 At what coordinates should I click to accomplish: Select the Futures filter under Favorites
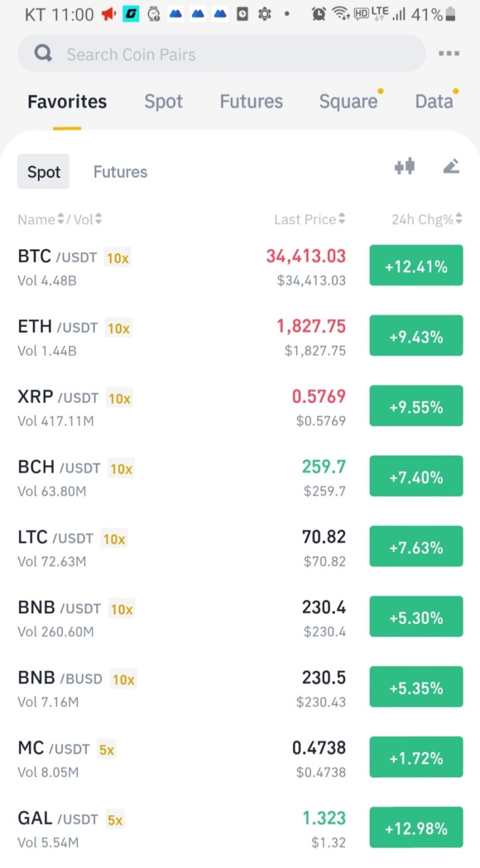tap(120, 172)
